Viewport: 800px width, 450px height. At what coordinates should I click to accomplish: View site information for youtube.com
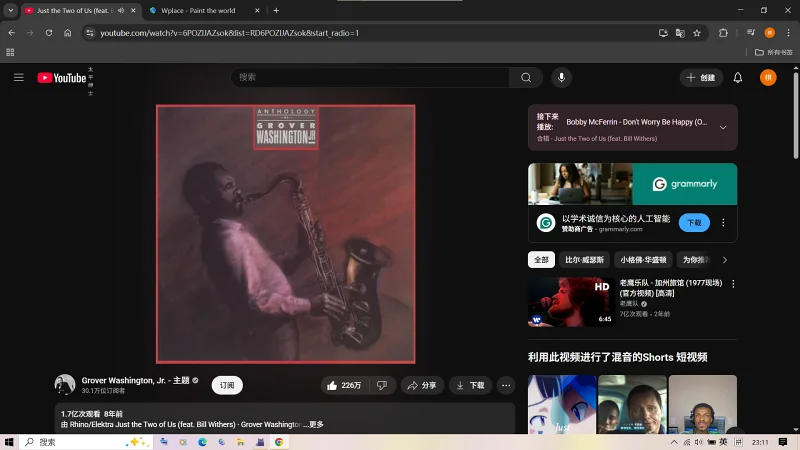[90, 33]
